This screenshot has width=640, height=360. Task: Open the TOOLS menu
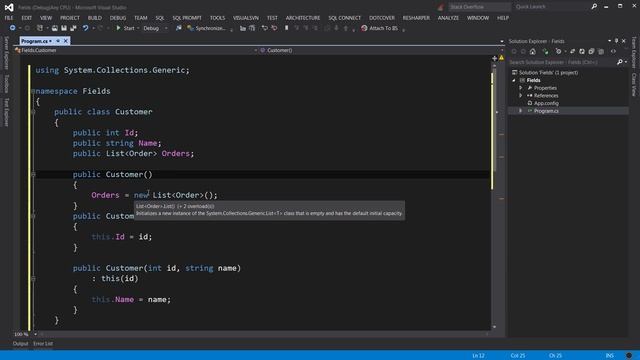click(x=217, y=18)
